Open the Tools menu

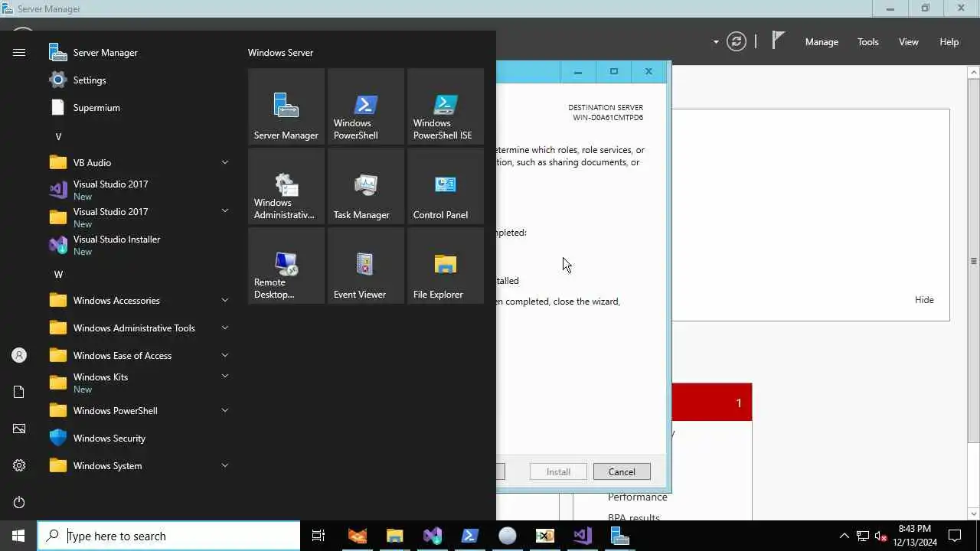867,42
